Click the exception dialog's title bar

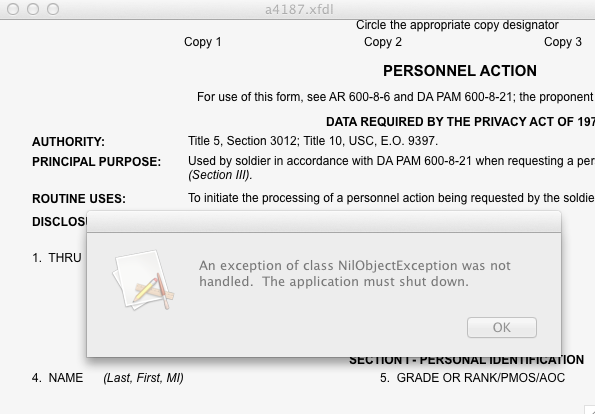point(324,222)
